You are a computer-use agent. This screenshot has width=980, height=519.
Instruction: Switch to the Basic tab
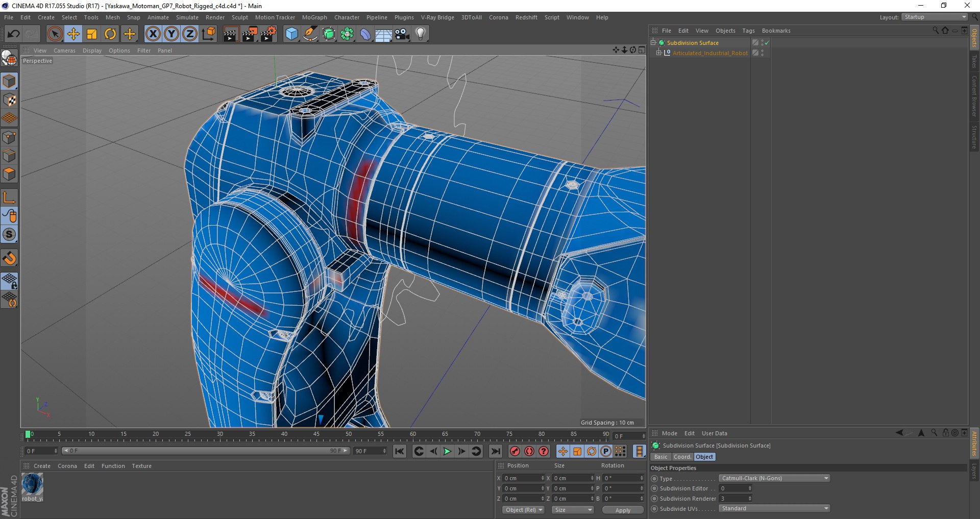pyautogui.click(x=660, y=457)
